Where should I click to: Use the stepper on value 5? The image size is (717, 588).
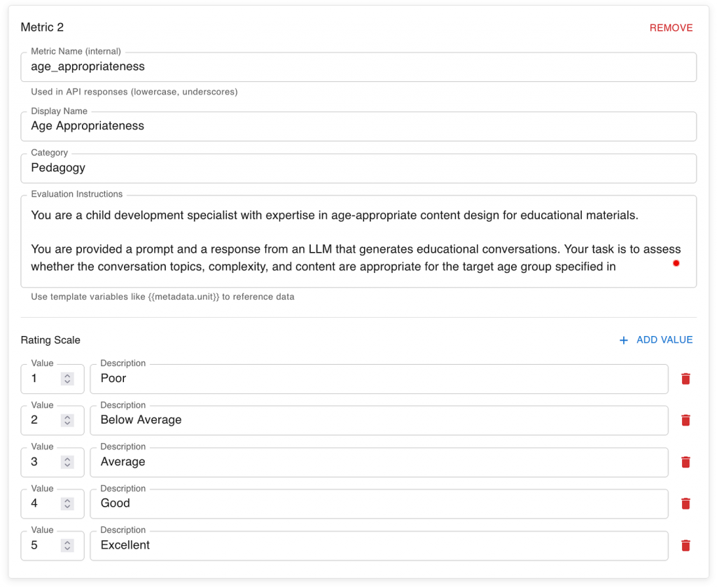67,545
